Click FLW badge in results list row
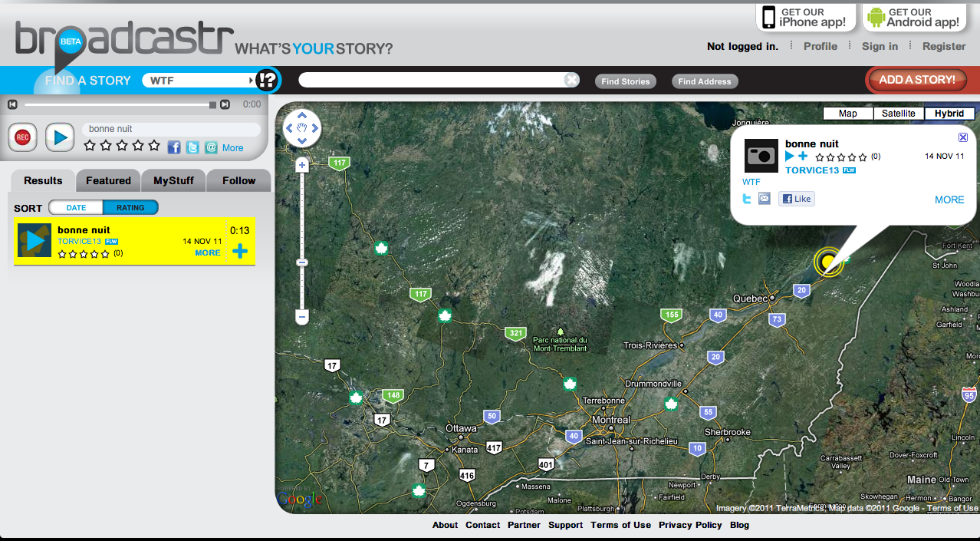This screenshot has height=541, width=980. click(111, 241)
